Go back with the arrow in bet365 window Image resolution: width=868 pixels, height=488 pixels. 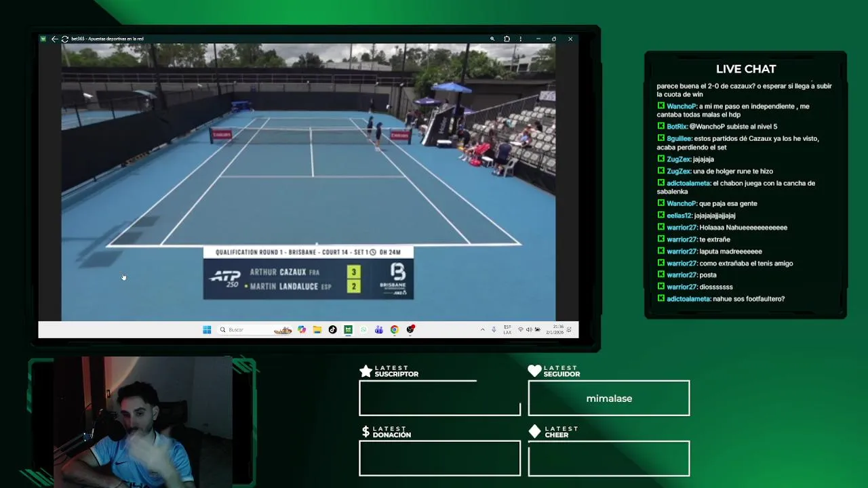[54, 39]
